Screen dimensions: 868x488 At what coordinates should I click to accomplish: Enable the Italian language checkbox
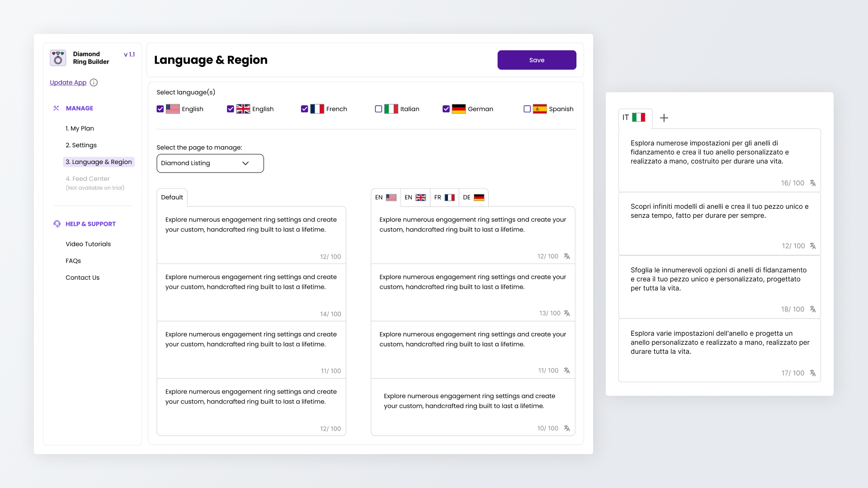[378, 109]
